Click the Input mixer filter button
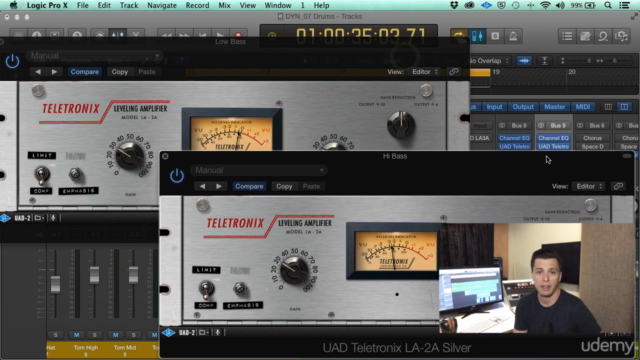 (494, 107)
